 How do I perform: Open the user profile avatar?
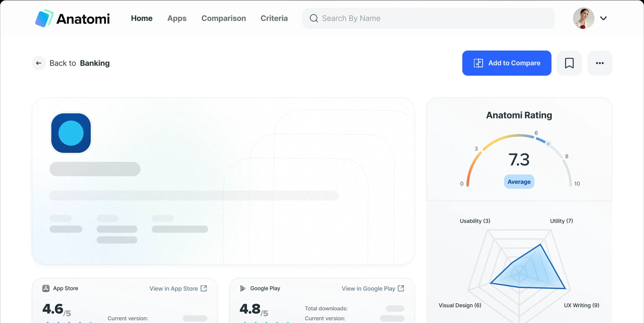[583, 18]
